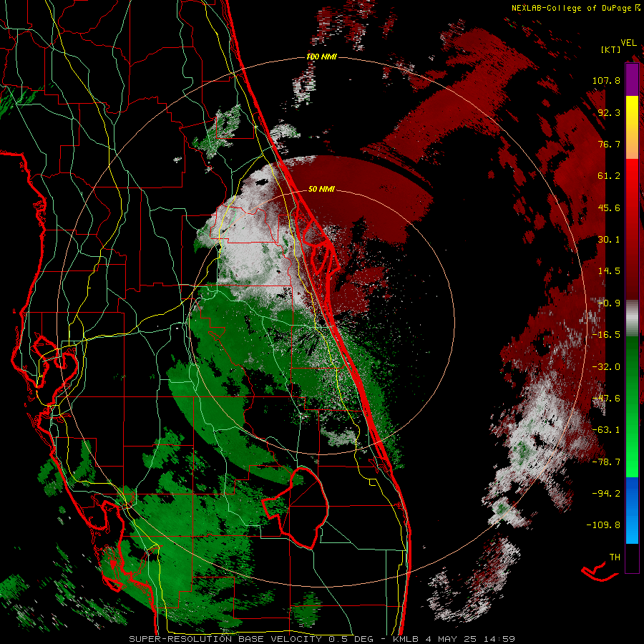Click the 107.8 velocity scale value
The image size is (644, 644).
[x=606, y=80]
